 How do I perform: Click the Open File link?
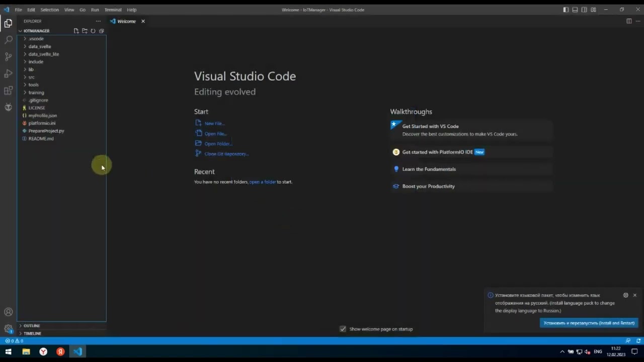tap(215, 134)
